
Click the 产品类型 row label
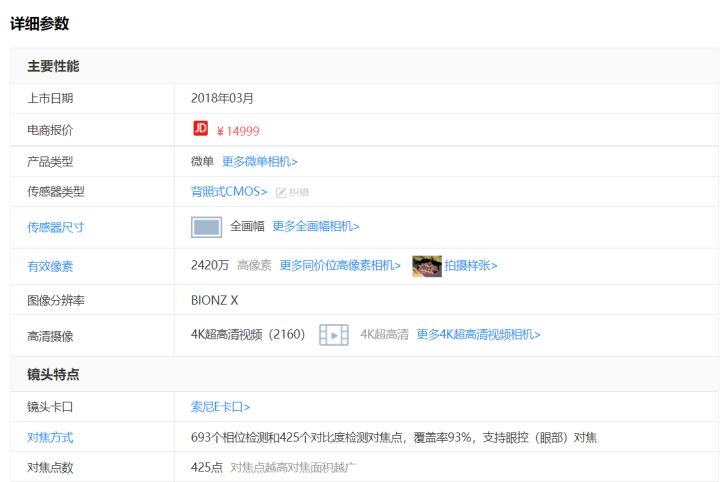pos(50,162)
